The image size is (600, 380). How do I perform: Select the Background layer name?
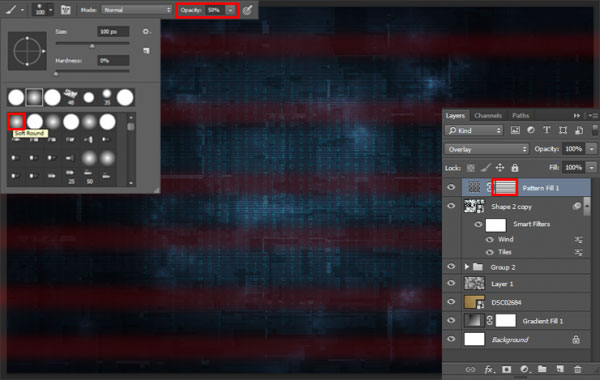[510, 339]
